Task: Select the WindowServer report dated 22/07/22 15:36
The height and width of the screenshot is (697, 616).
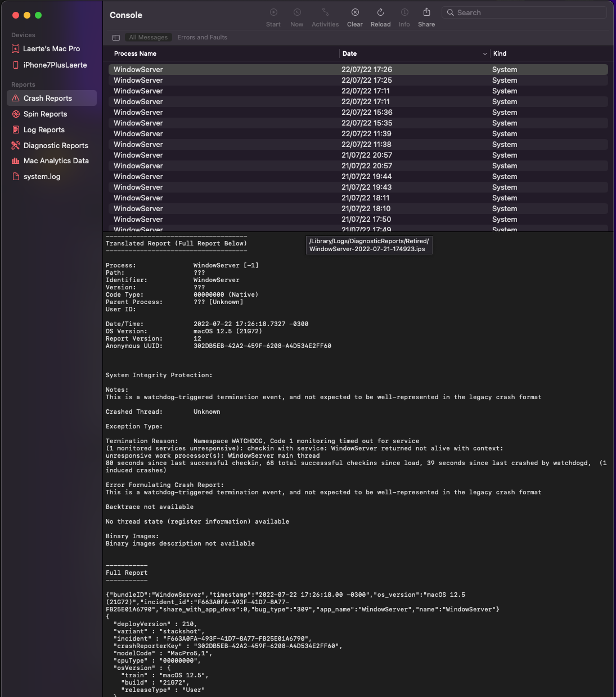Action: [358, 112]
